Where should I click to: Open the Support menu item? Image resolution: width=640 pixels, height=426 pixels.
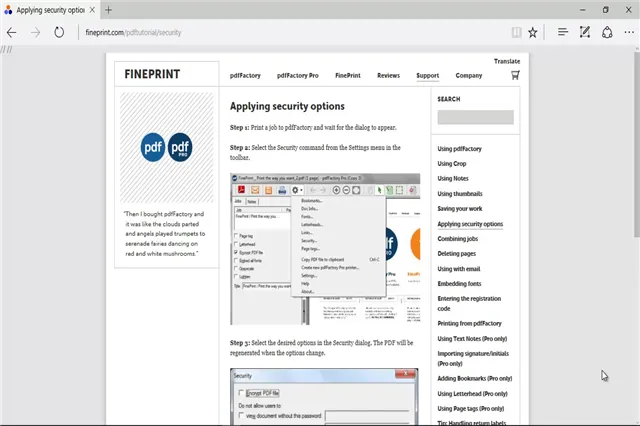(427, 75)
